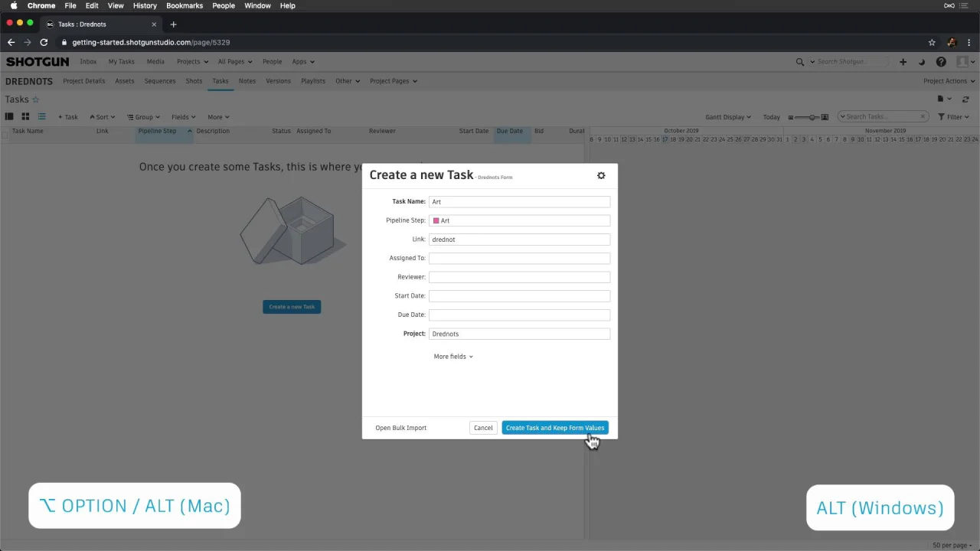Open the More toolbar dropdown

218,117
